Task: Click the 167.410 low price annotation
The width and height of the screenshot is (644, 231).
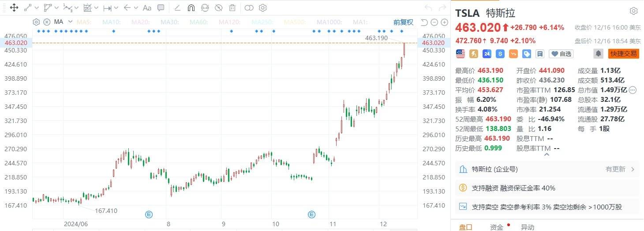Action: [106, 211]
